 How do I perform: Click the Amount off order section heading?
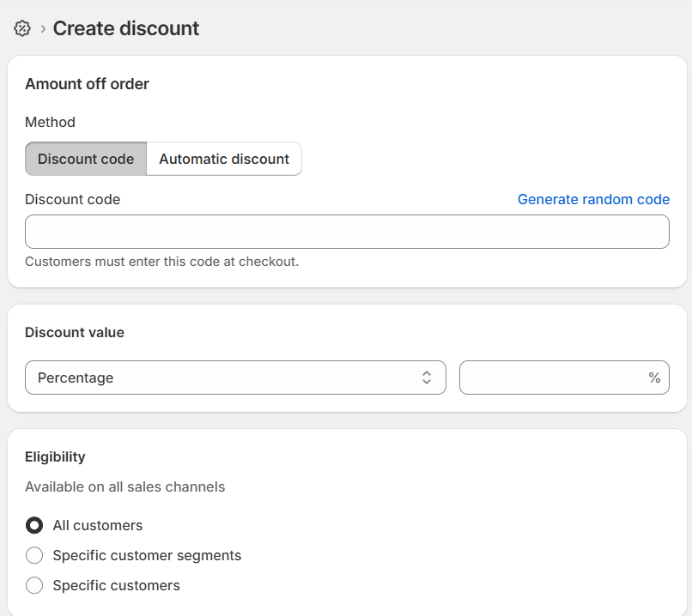coord(88,84)
